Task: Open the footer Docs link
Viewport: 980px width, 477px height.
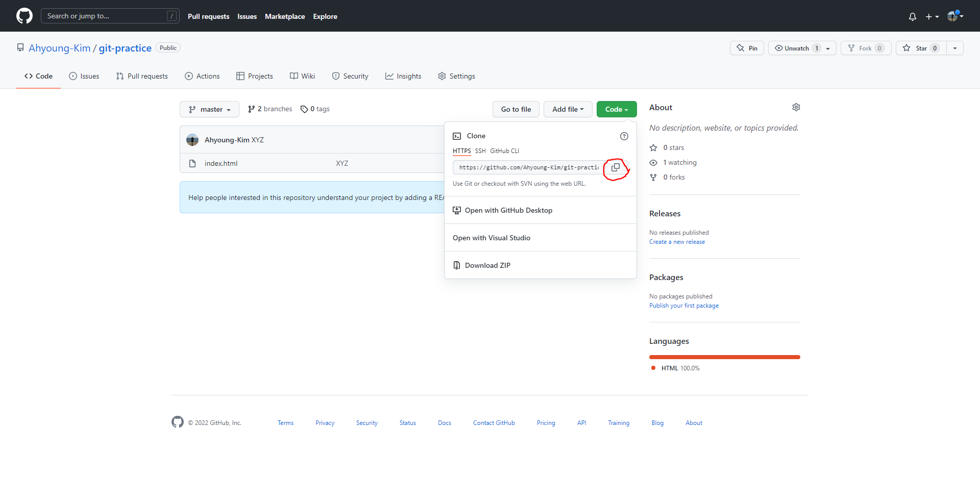Action: click(445, 423)
